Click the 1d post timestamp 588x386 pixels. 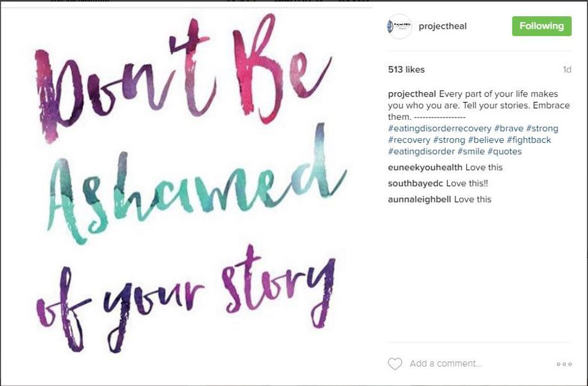(567, 70)
